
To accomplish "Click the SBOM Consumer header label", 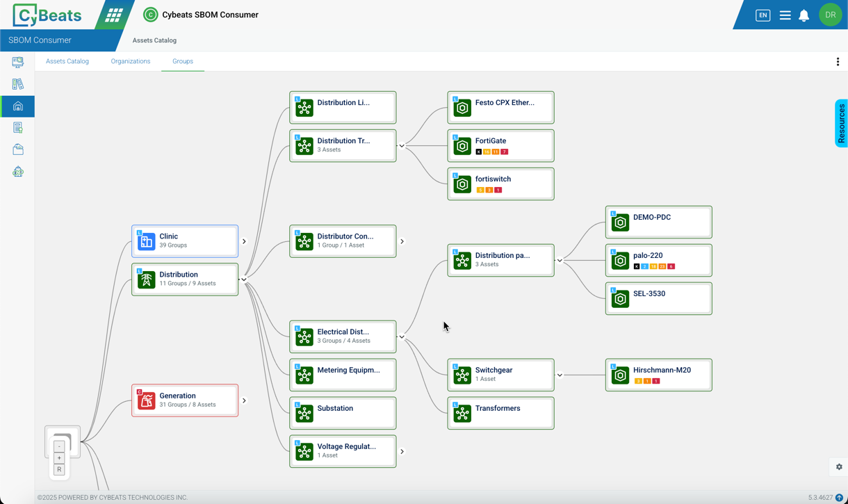I will (40, 40).
